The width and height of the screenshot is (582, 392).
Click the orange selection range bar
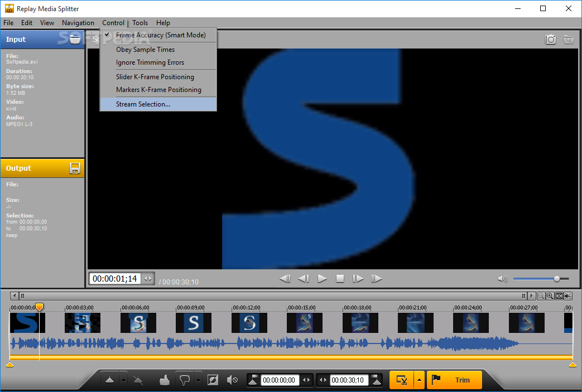291,357
